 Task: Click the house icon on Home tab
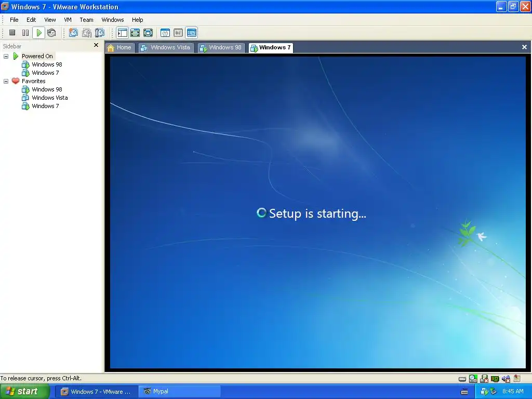tap(111, 48)
